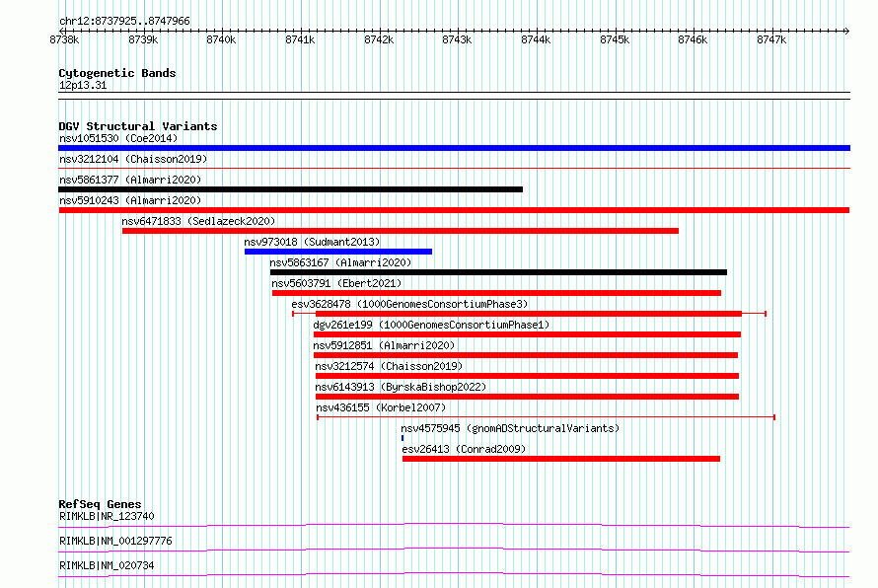Click nsv5910243 red variant bar
The image size is (878, 588).
(454, 210)
